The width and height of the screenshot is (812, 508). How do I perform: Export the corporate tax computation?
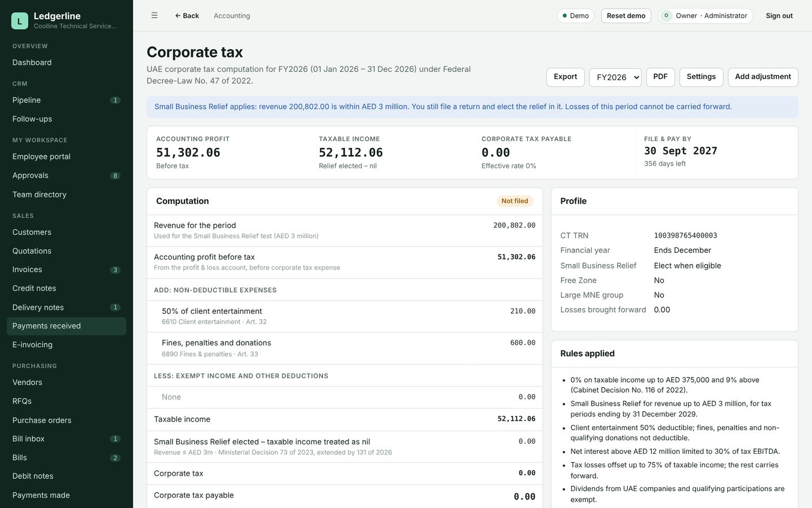(565, 77)
